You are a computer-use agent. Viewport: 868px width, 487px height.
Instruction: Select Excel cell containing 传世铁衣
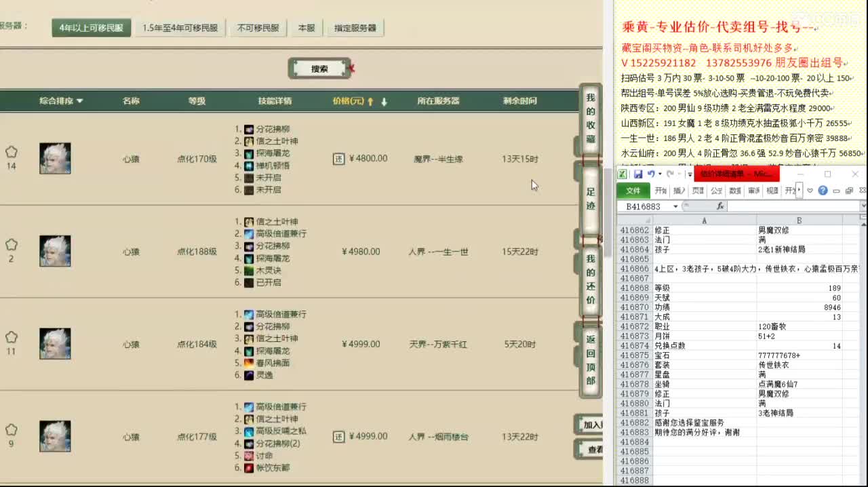click(800, 365)
